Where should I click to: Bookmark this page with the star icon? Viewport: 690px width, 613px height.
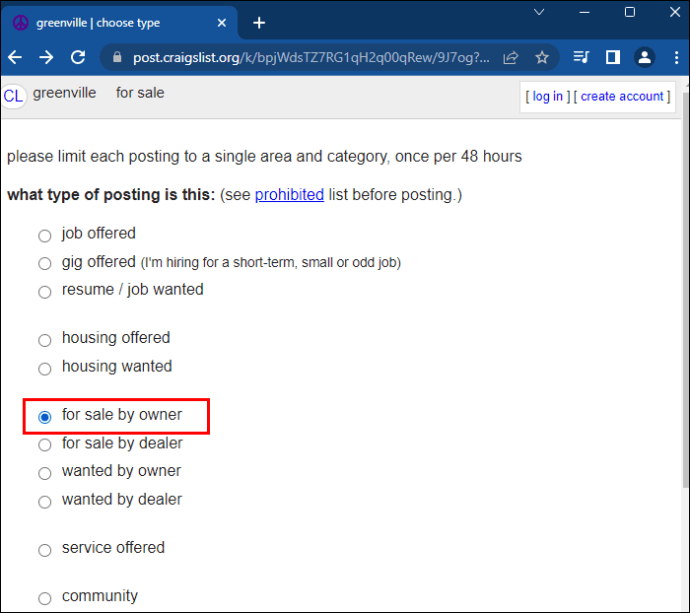click(542, 57)
